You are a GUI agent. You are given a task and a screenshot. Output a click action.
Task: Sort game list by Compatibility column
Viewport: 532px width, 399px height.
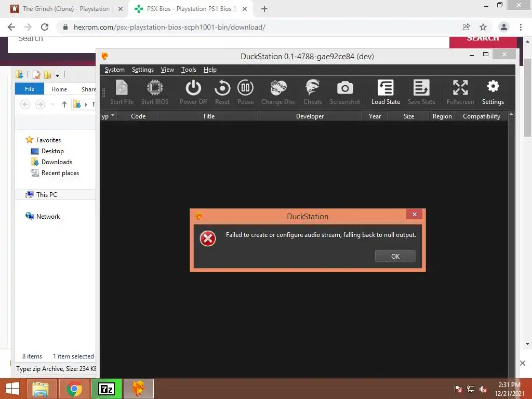point(482,116)
